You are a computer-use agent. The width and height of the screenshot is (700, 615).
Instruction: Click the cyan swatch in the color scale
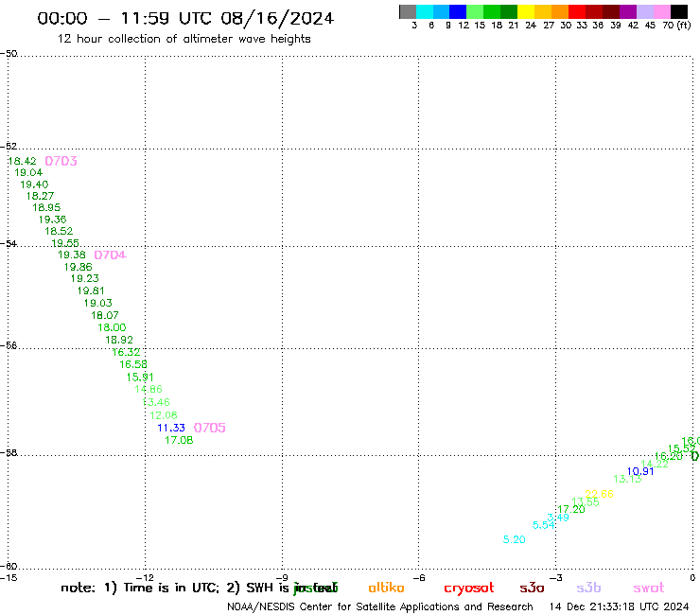click(425, 11)
